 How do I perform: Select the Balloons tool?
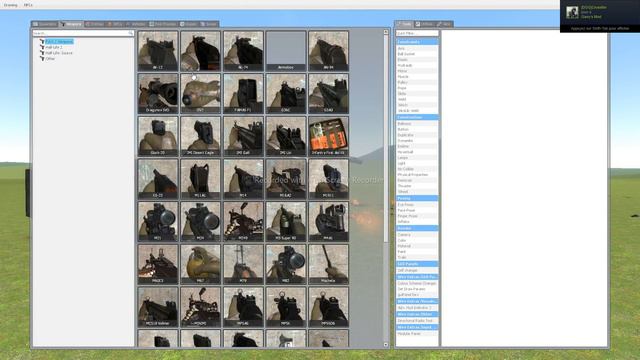point(417,124)
